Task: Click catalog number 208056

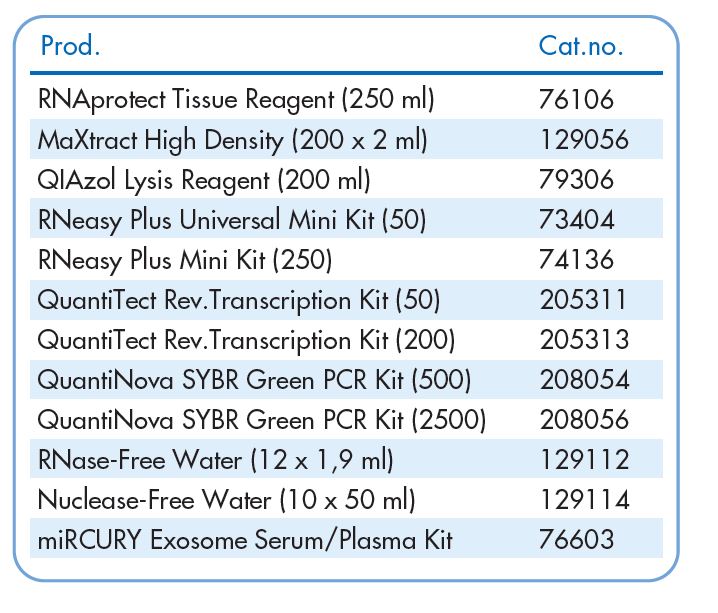Action: point(584,419)
